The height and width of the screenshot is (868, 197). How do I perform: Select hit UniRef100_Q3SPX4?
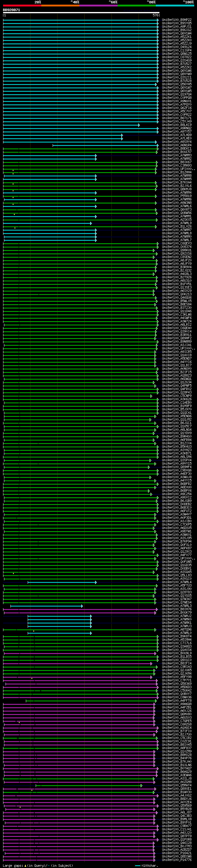coord(177,460)
